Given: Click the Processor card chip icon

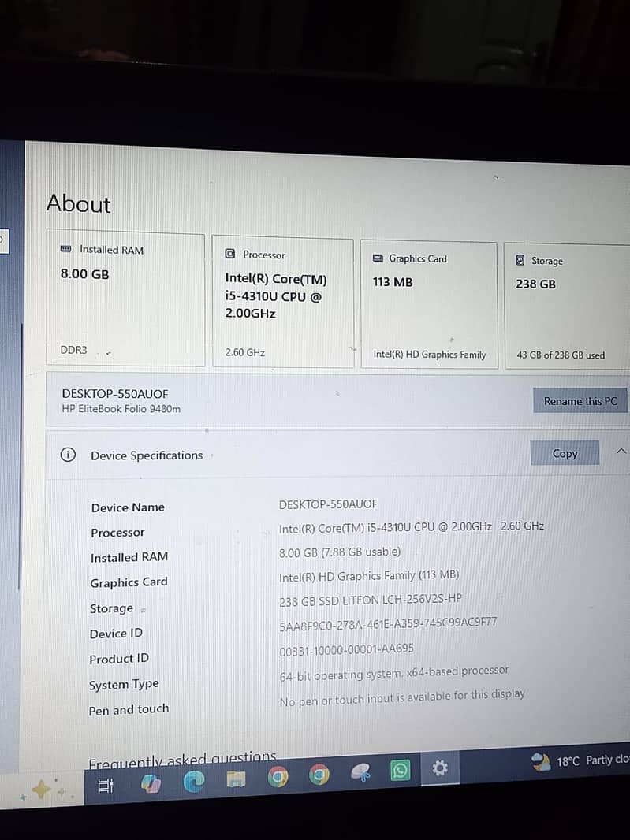Looking at the screenshot, I should (x=230, y=254).
